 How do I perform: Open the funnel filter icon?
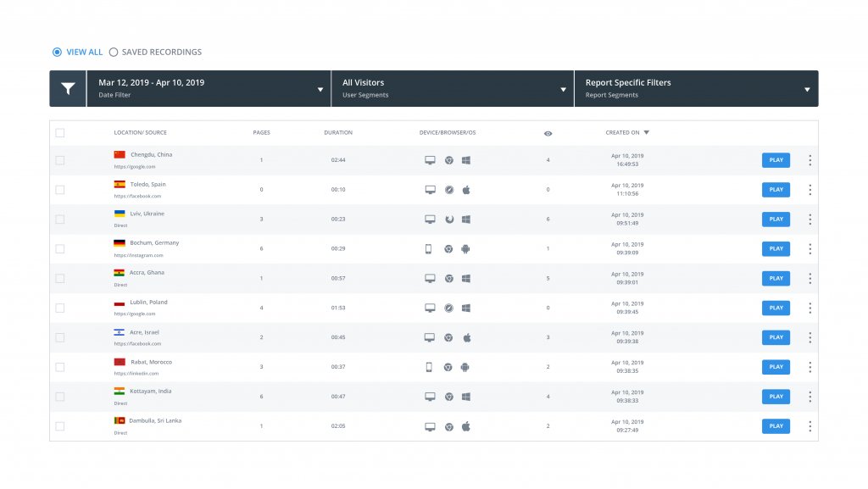(x=68, y=88)
